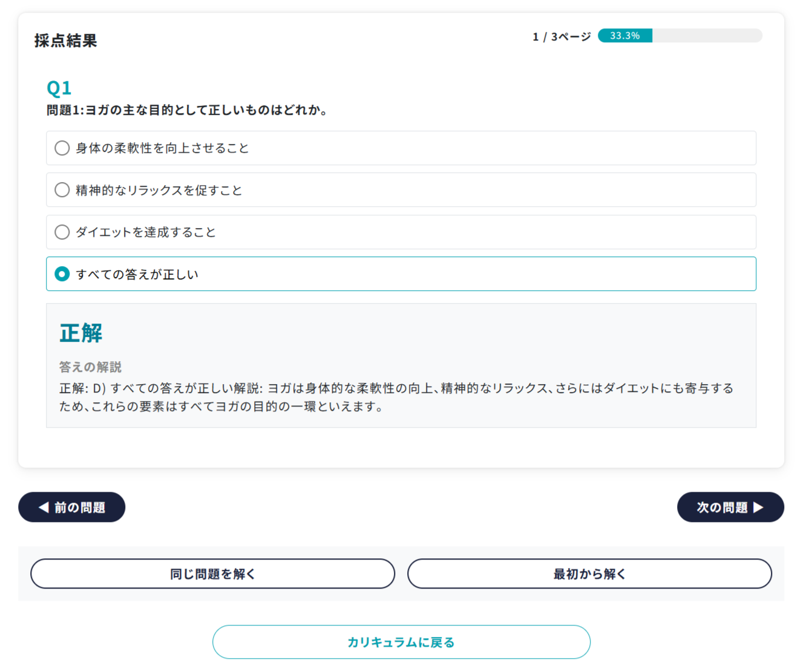Viewport: 809px width, 672px height.
Task: Click the 最初から解く button
Action: 589,573
